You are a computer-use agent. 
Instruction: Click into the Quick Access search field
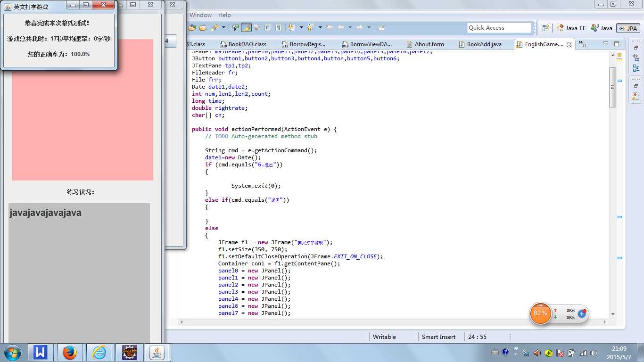coord(499,28)
